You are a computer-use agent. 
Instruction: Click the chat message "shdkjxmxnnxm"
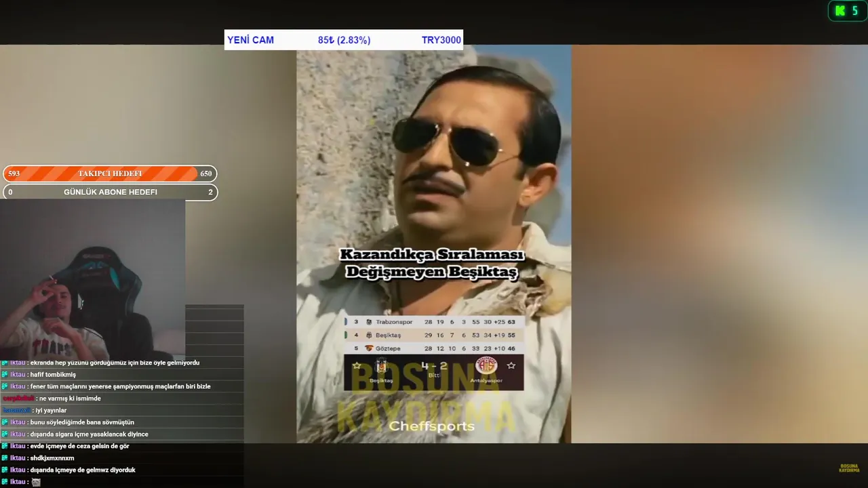52,458
